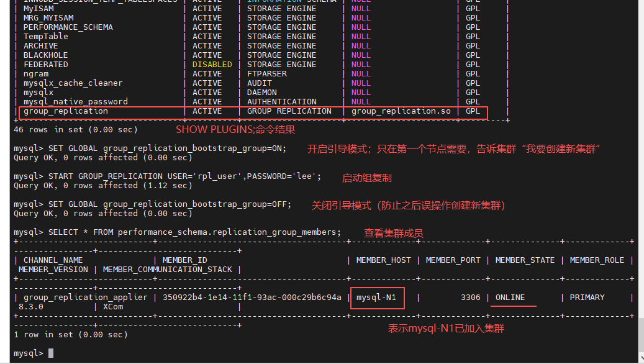Click 'Query OK, 0 rows affected (1.12 sec)' line

[x=103, y=186]
